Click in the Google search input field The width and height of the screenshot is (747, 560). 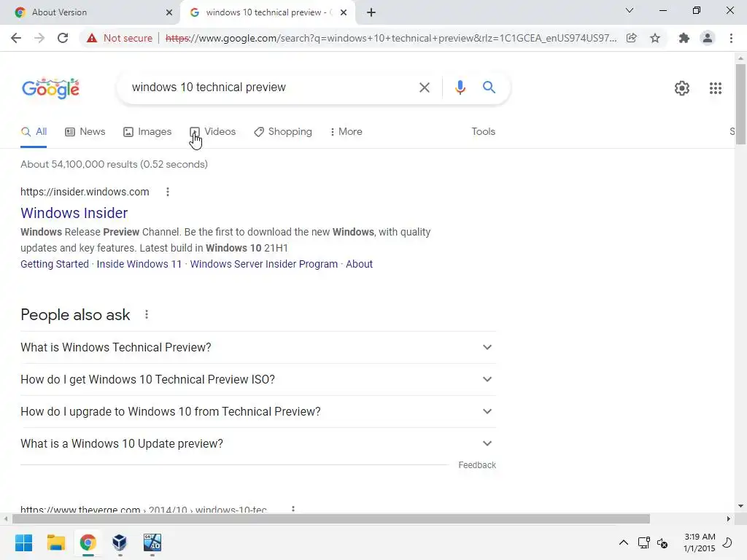(271, 87)
